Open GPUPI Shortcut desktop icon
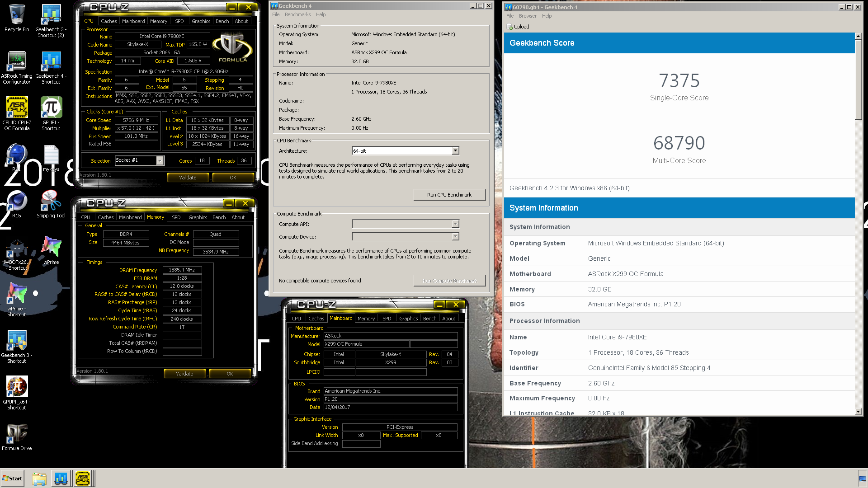The image size is (868, 488). click(51, 113)
